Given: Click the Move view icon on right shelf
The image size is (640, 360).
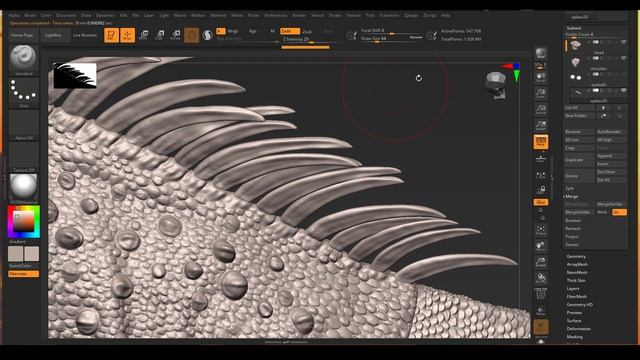Looking at the screenshot, I should pyautogui.click(x=541, y=246).
